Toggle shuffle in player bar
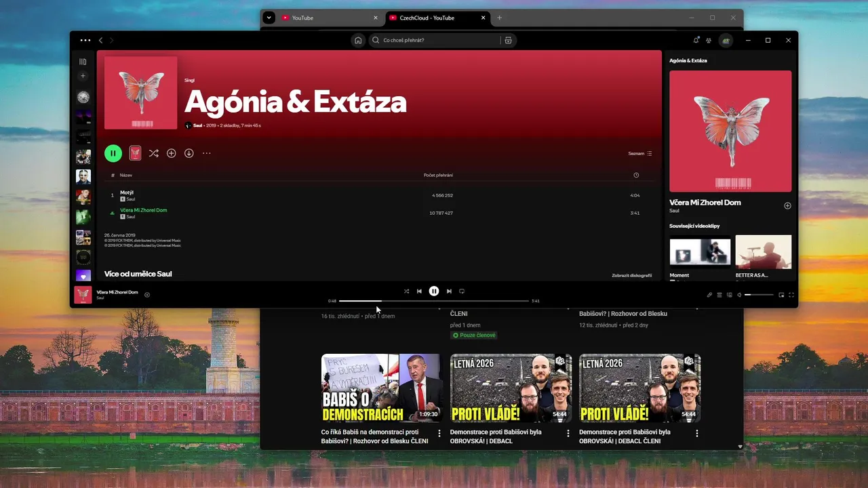868x488 pixels. point(406,291)
